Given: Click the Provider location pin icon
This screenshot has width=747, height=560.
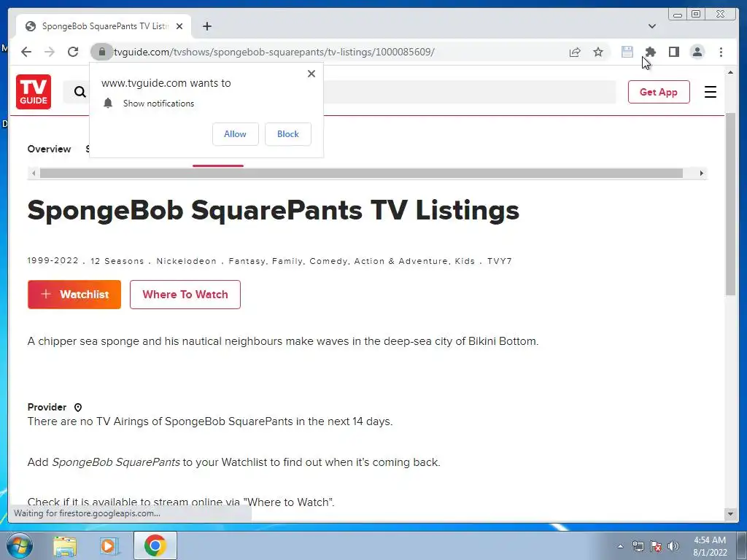Looking at the screenshot, I should tap(78, 408).
